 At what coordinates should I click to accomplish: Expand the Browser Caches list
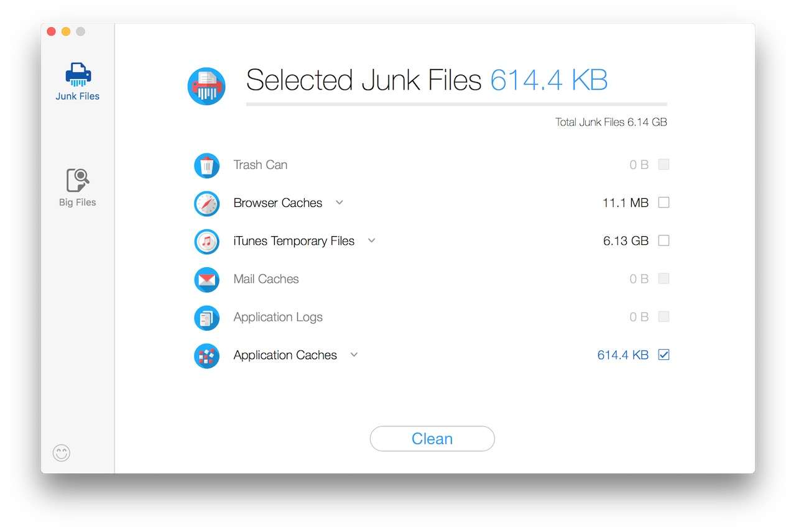pos(340,203)
